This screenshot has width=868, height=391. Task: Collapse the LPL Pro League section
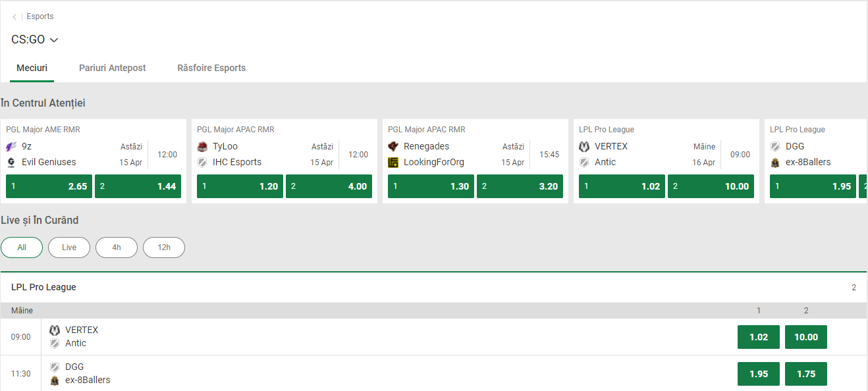pyautogui.click(x=433, y=288)
